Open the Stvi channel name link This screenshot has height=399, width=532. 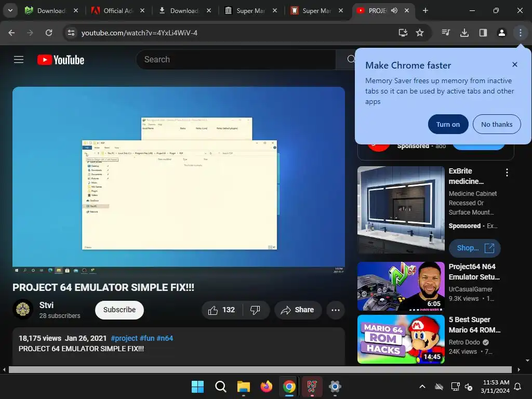(46, 305)
